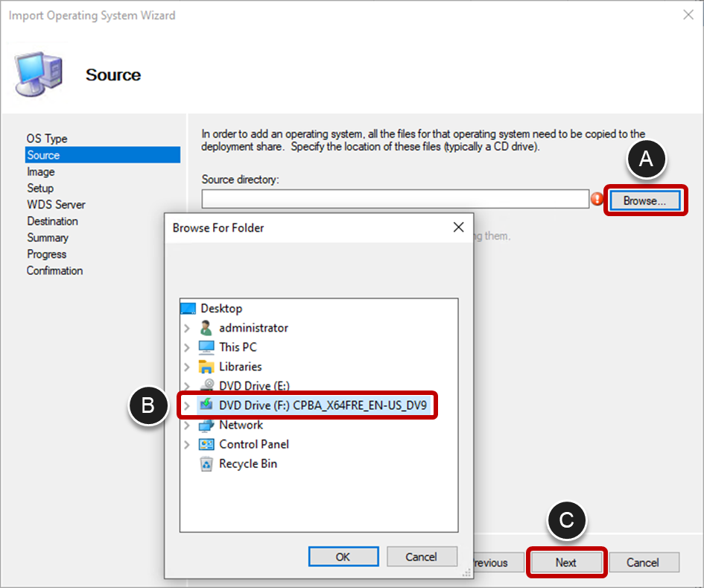Click Next to continue the wizard
Screen dimensions: 704x588
(x=566, y=563)
